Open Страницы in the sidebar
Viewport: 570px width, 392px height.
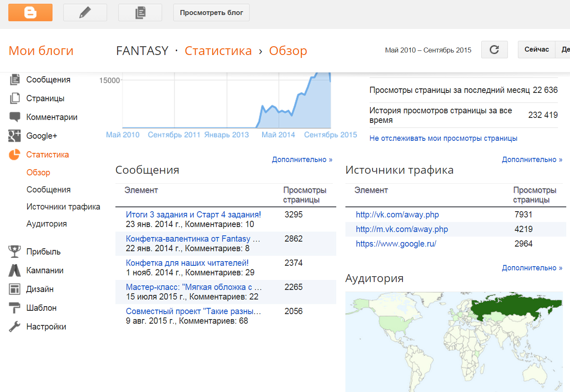point(45,98)
